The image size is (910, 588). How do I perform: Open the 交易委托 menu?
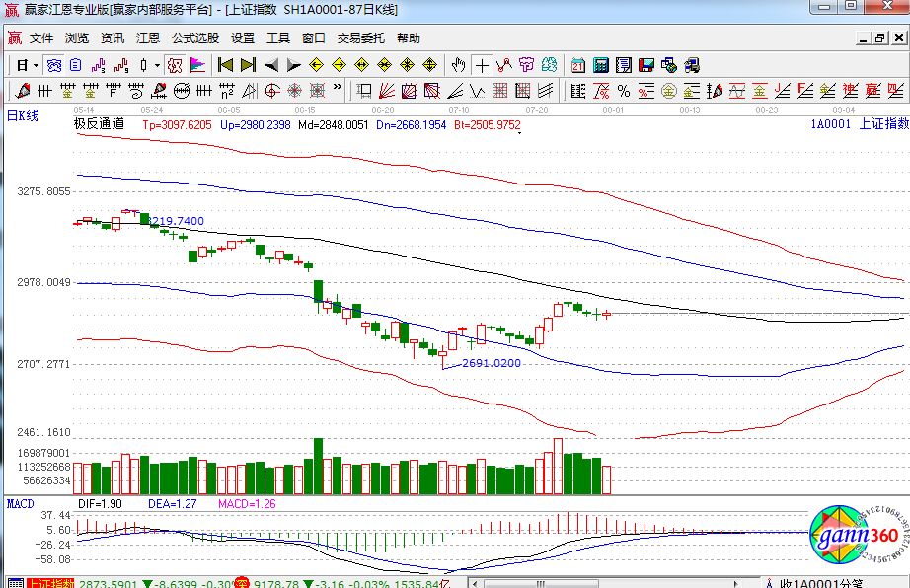click(361, 38)
